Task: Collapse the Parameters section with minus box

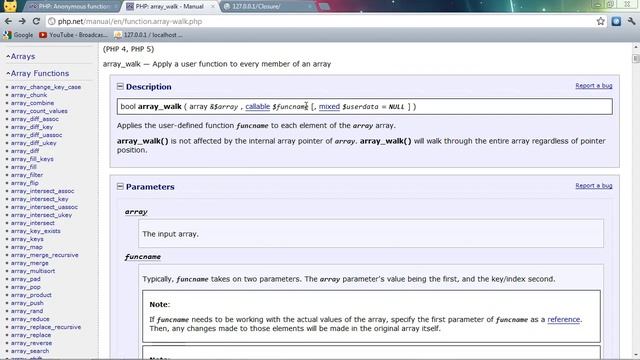Action: click(x=120, y=187)
